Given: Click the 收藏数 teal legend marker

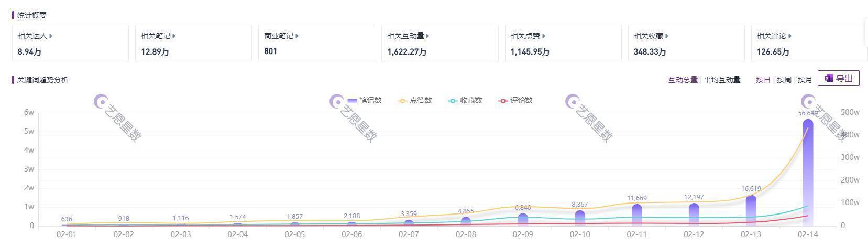Looking at the screenshot, I should pyautogui.click(x=453, y=100).
